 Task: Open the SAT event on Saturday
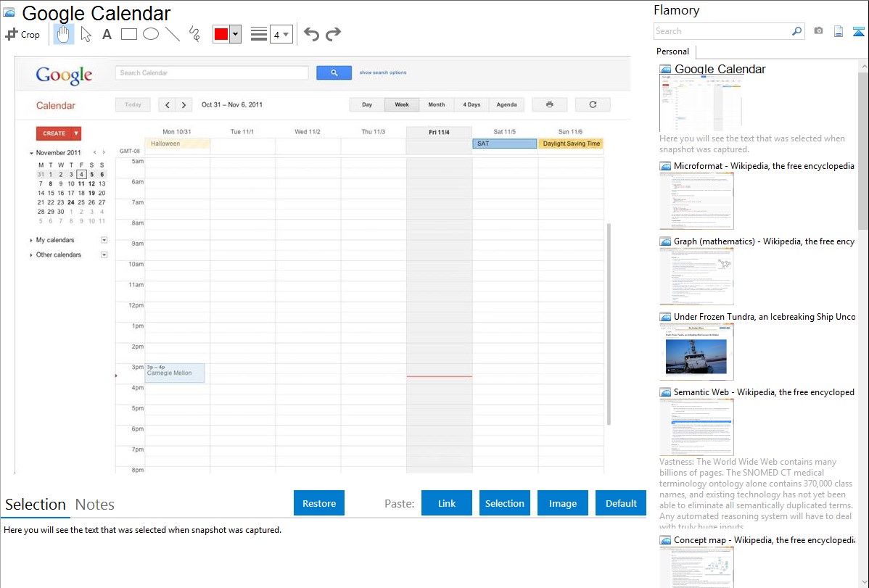505,144
